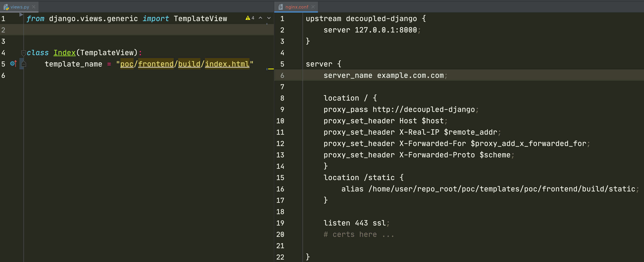Click the yellow warning stripe in views.py scrollbar
Image resolution: width=644 pixels, height=262 pixels.
click(271, 69)
